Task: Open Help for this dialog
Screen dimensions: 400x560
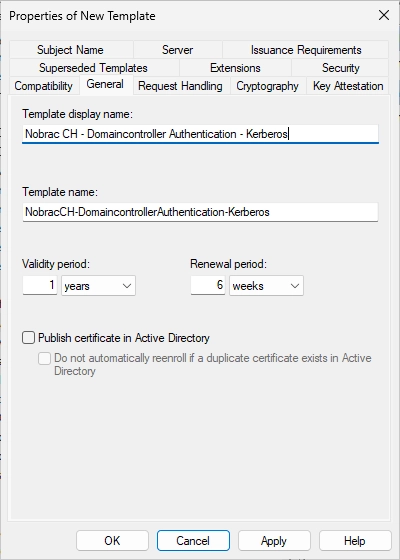Action: pyautogui.click(x=355, y=540)
